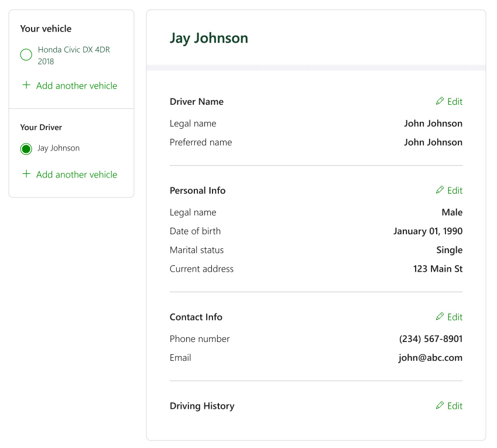Click the john@abc.com email value
Screen dimensions: 497x448
coord(430,358)
